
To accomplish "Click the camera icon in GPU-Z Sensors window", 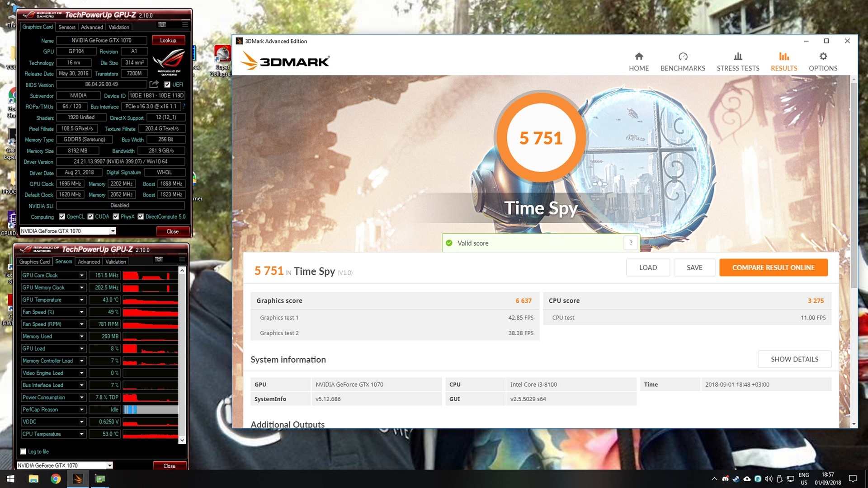I will [159, 259].
